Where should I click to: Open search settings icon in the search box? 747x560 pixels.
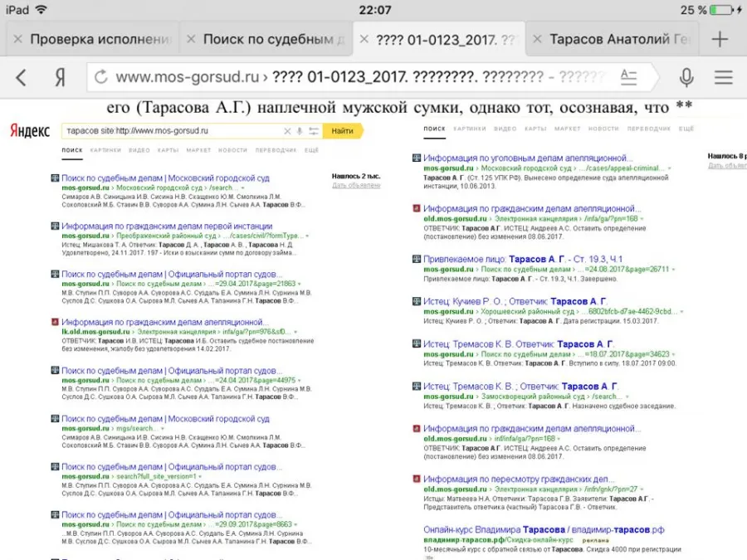(314, 131)
